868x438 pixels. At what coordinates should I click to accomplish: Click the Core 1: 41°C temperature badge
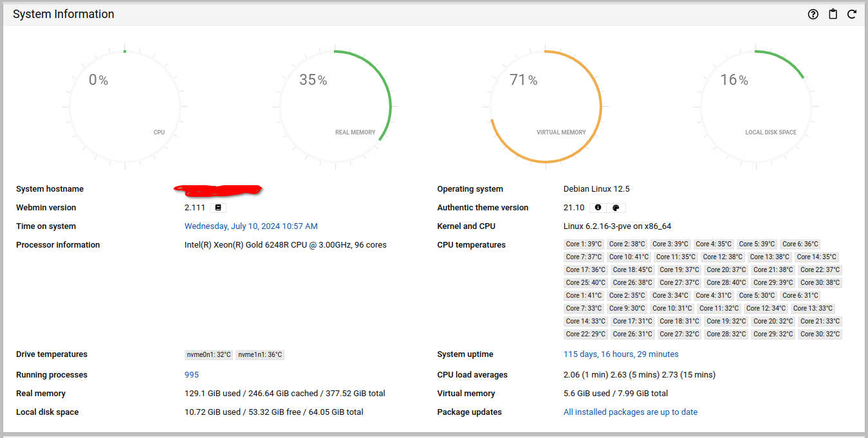point(584,296)
